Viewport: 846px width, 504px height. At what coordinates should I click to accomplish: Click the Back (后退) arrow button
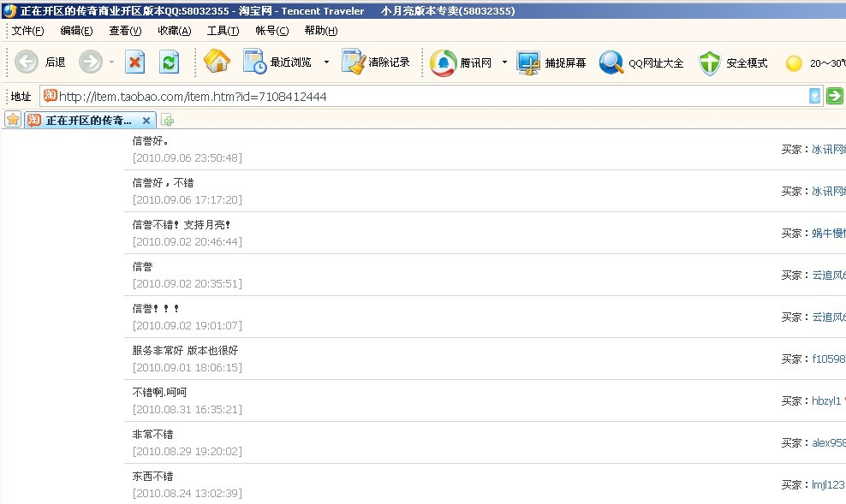(x=27, y=62)
